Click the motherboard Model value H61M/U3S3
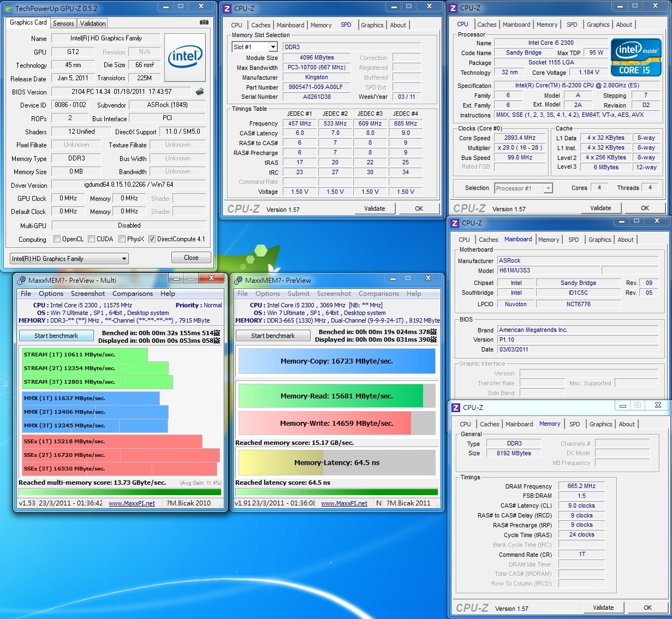Image resolution: width=672 pixels, height=619 pixels. click(x=548, y=271)
